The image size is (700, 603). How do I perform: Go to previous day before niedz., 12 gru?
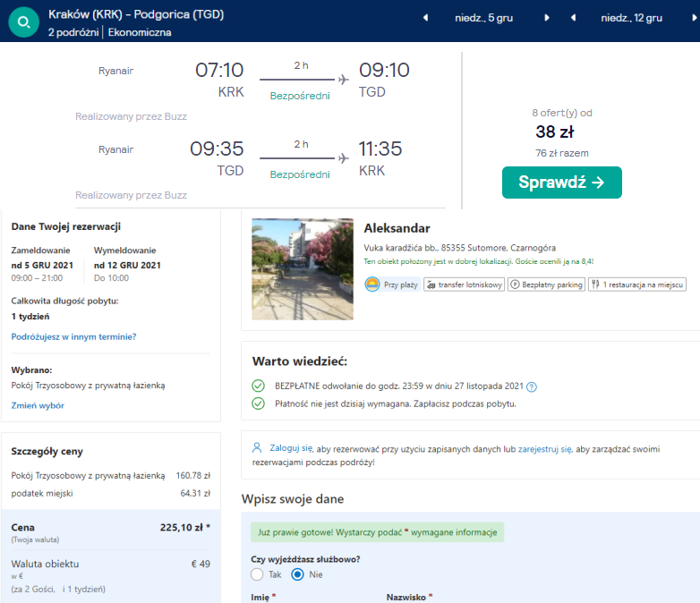[x=573, y=18]
